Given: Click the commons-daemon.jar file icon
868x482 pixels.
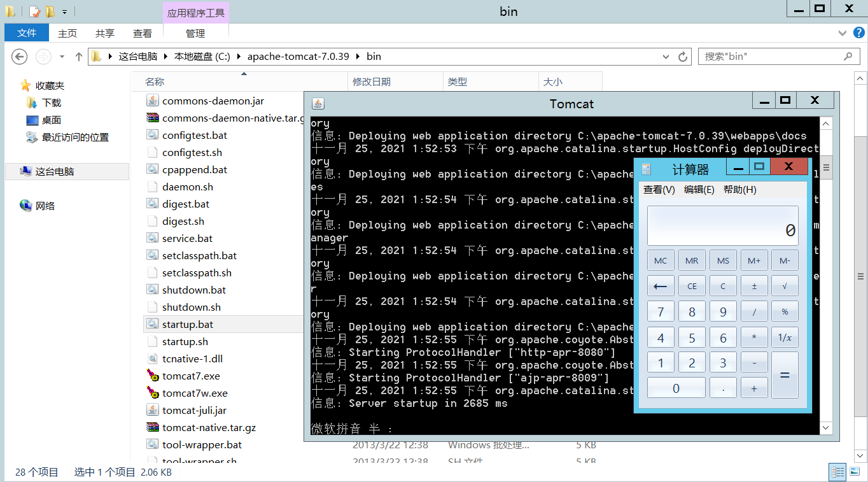Looking at the screenshot, I should point(152,101).
